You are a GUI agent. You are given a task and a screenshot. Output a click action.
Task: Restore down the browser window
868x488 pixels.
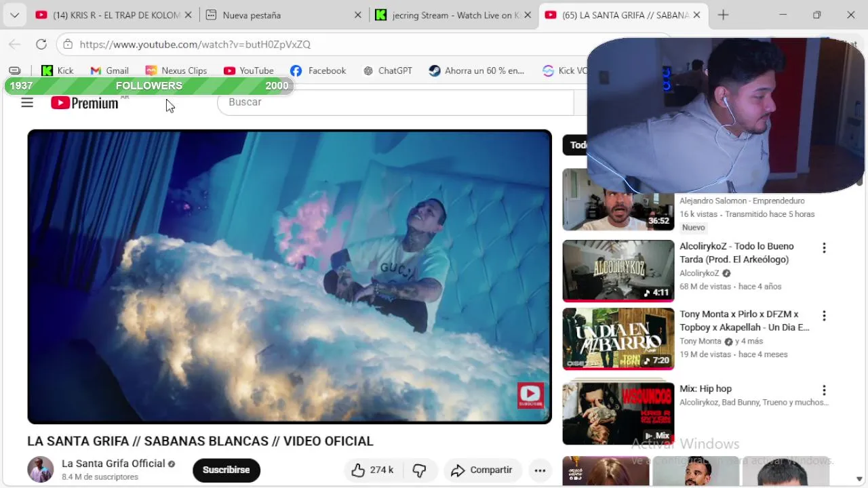817,15
